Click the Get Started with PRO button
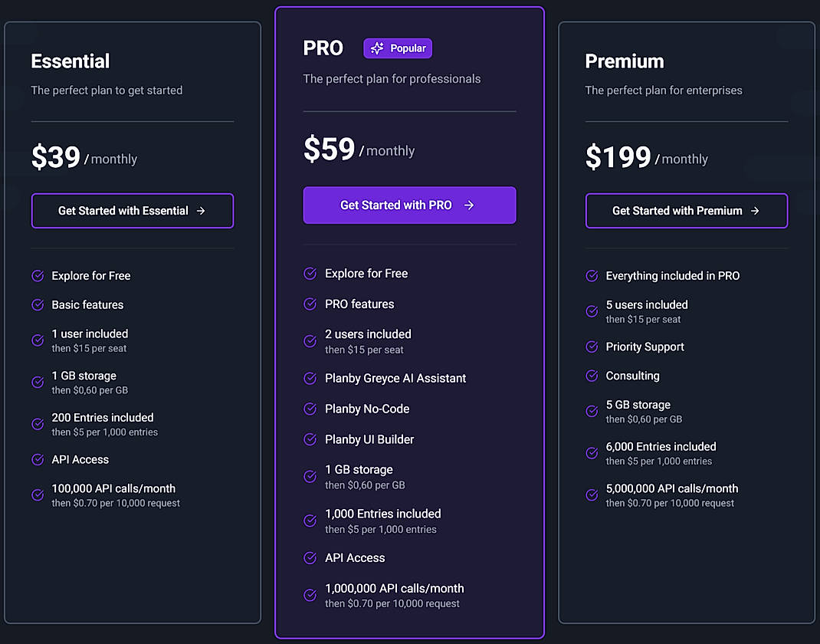Viewport: 820px width, 644px height. tap(409, 205)
